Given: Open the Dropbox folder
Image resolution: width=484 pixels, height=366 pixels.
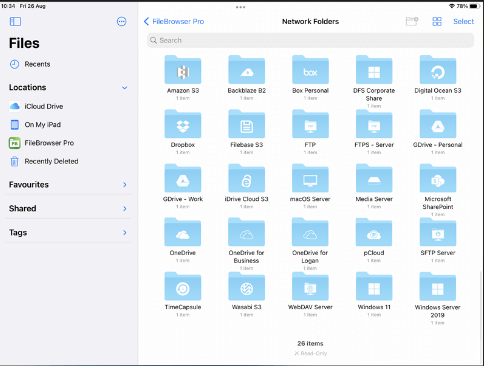Looking at the screenshot, I should coord(183,124).
